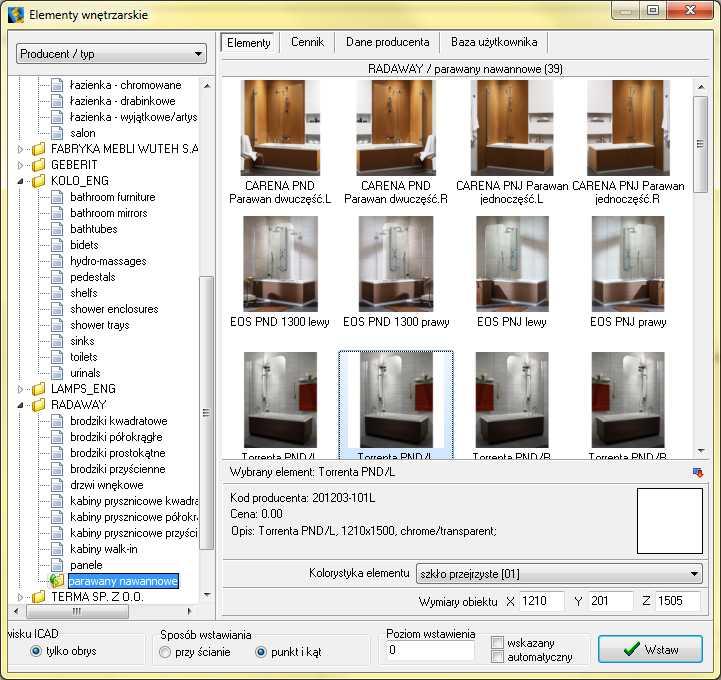Screen dimensions: 721x680
Task: Collapse the KOLO_ENG tree node
Action: [20, 181]
